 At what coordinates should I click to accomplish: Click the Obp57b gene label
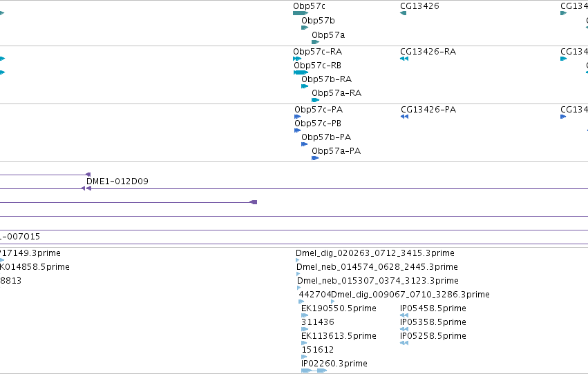[318, 21]
